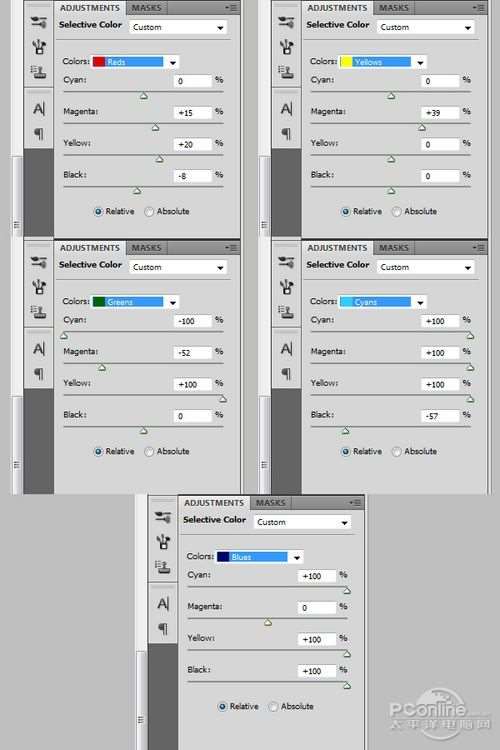Switch to Masks tab in Yellows panel
Viewport: 500px width, 750px height.
(x=394, y=8)
